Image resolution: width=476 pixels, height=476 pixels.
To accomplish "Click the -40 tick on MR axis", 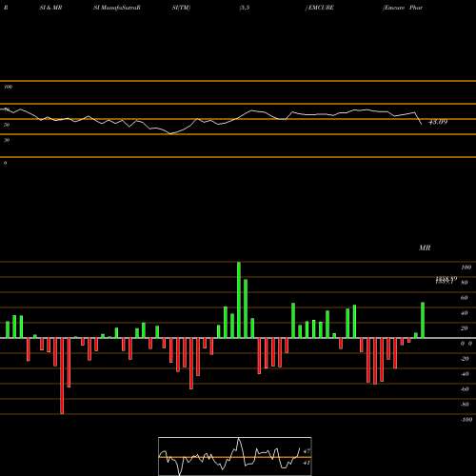I will (464, 374).
